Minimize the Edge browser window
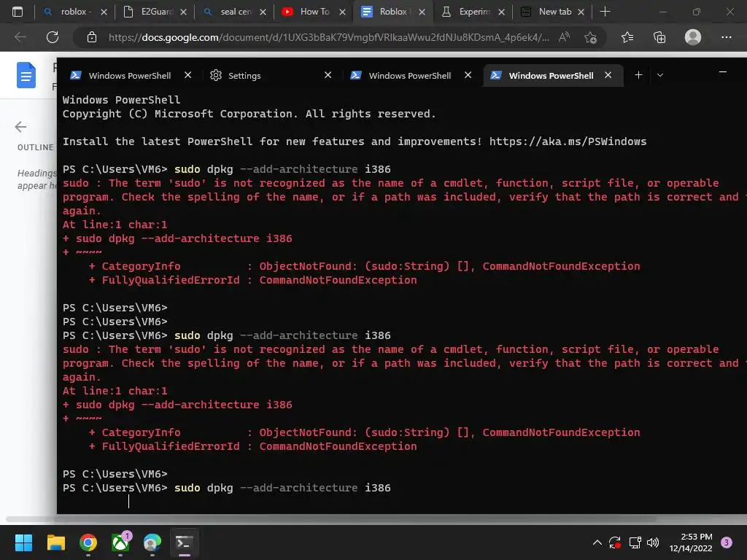This screenshot has height=560, width=747. click(x=662, y=12)
